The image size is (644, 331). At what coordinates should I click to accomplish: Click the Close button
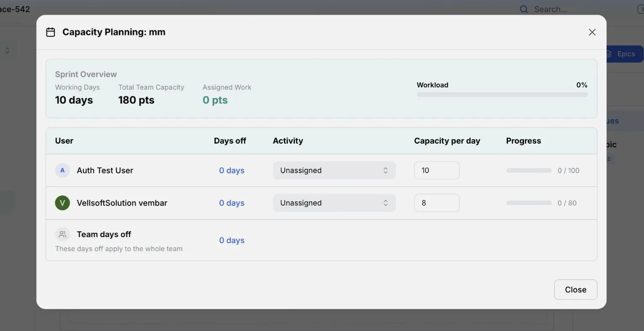coord(575,290)
